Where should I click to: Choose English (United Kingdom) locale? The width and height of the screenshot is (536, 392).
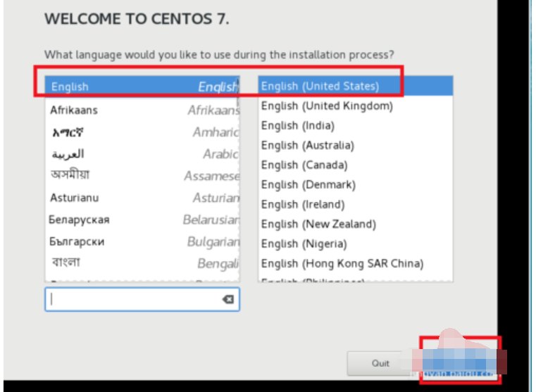tap(354, 106)
